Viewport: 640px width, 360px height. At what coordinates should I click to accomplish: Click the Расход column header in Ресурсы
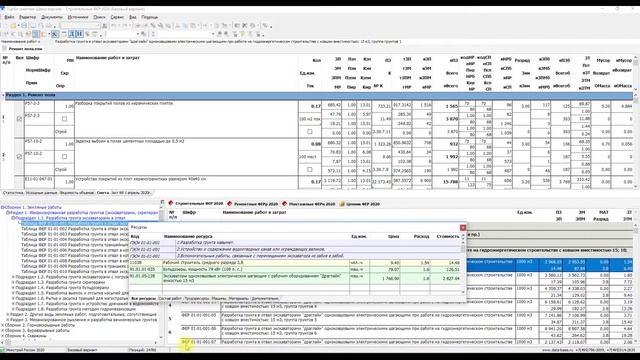tap(421, 236)
